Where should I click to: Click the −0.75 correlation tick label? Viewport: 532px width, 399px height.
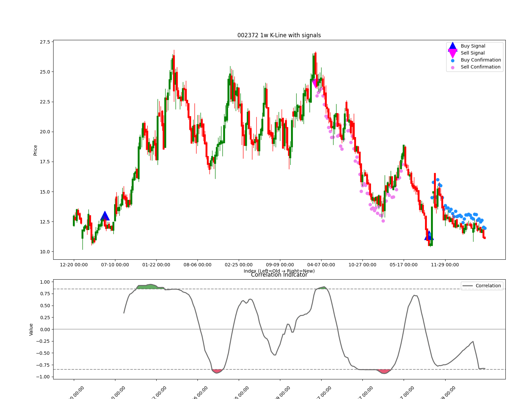43,365
